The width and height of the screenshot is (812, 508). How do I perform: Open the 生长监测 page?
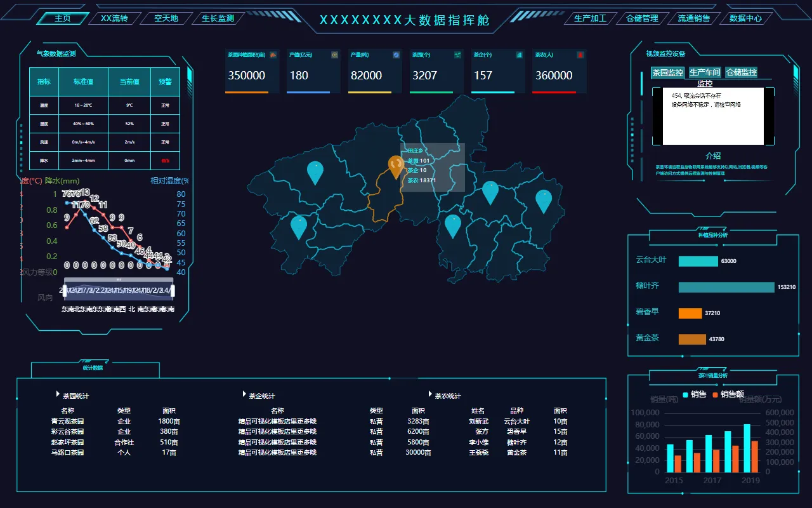pyautogui.click(x=218, y=18)
